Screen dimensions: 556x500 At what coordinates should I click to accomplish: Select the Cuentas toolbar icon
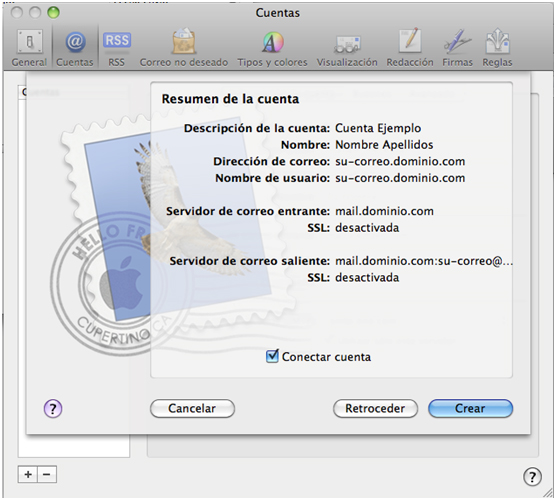pyautogui.click(x=75, y=48)
